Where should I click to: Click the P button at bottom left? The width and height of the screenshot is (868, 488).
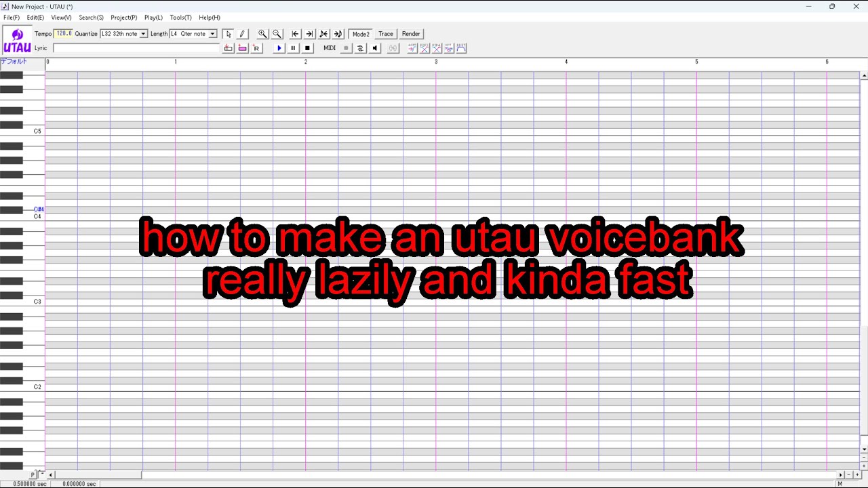33,475
